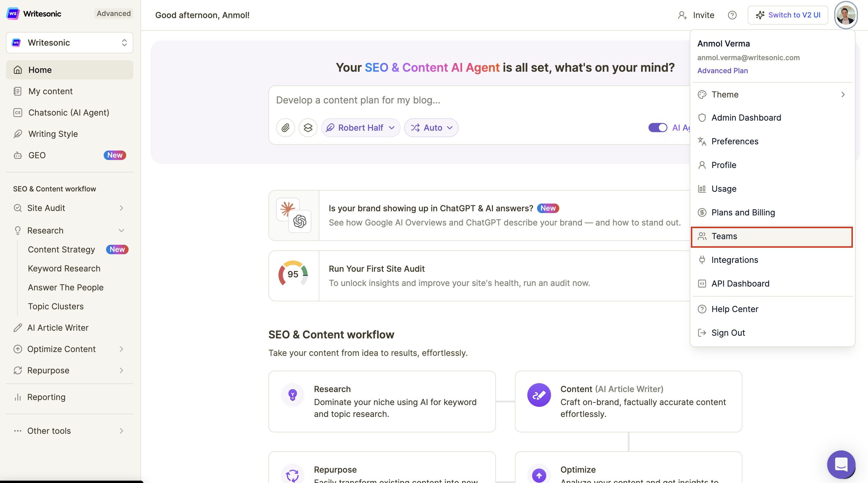The width and height of the screenshot is (868, 483).
Task: Click the site audit score gauge icon
Action: tap(293, 274)
